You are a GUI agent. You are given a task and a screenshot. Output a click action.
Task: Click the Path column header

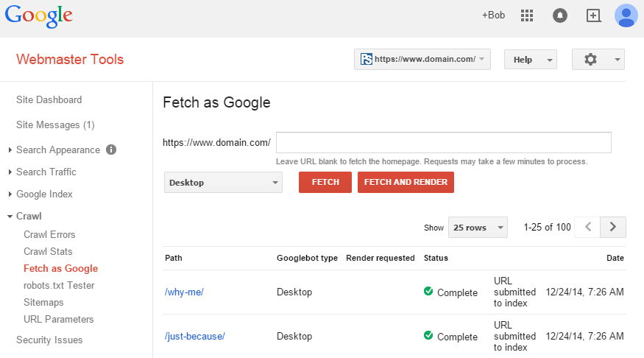(x=173, y=258)
